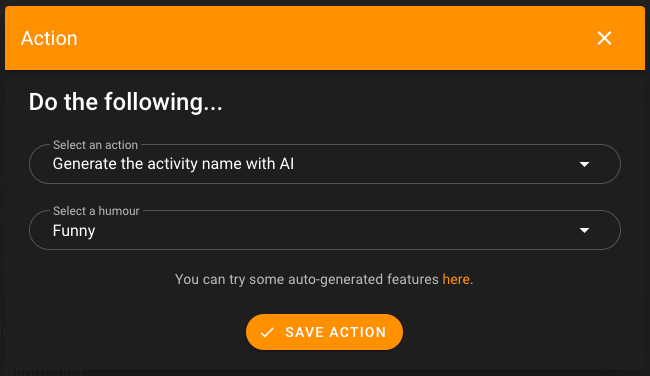
Task: Expand the Select an action dropdown arrow
Action: pos(584,164)
